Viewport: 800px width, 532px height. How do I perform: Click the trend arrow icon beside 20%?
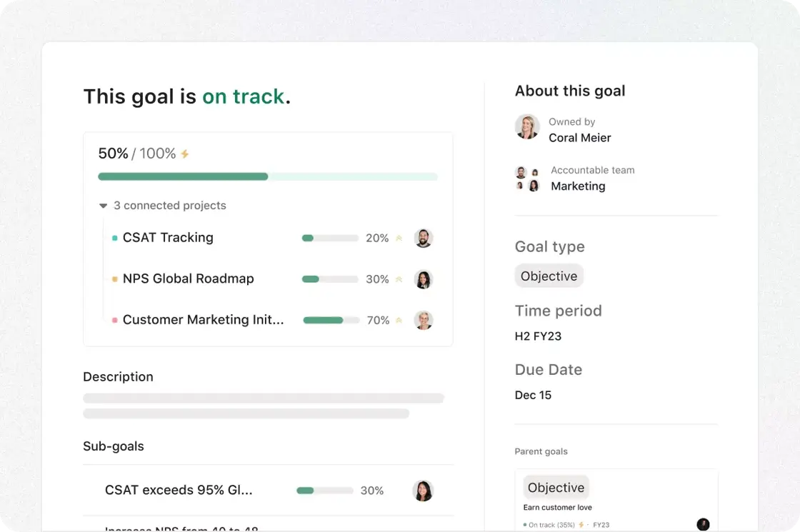click(399, 239)
